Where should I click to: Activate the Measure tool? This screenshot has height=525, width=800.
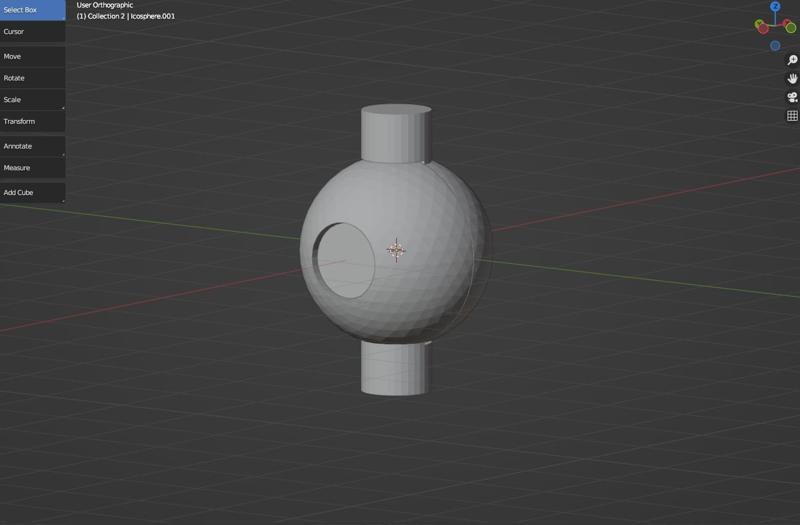click(x=33, y=168)
